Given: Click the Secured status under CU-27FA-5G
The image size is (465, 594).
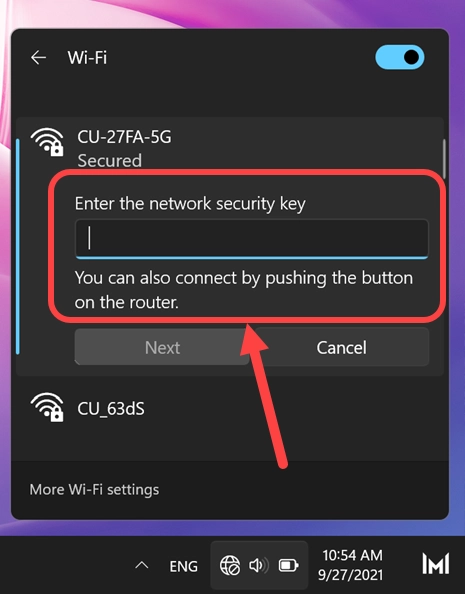Looking at the screenshot, I should (x=110, y=160).
